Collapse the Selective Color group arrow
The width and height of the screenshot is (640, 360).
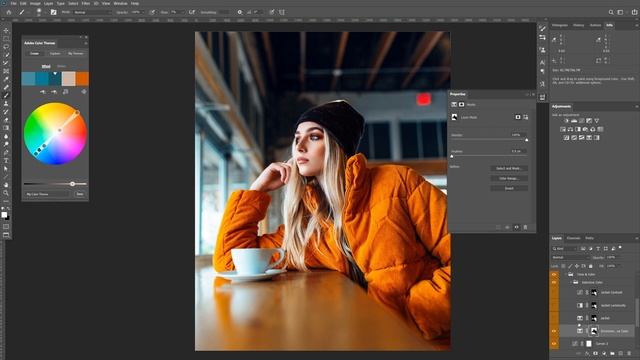point(571,282)
